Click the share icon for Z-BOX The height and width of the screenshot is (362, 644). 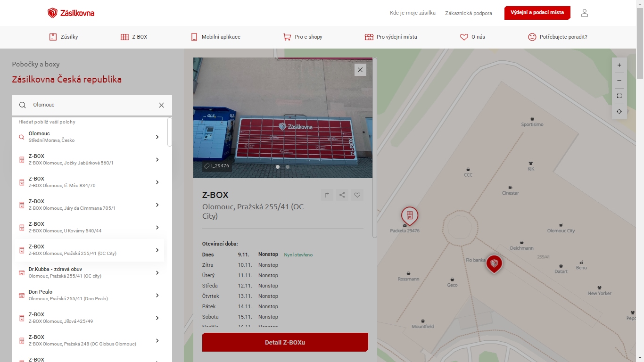tap(342, 195)
